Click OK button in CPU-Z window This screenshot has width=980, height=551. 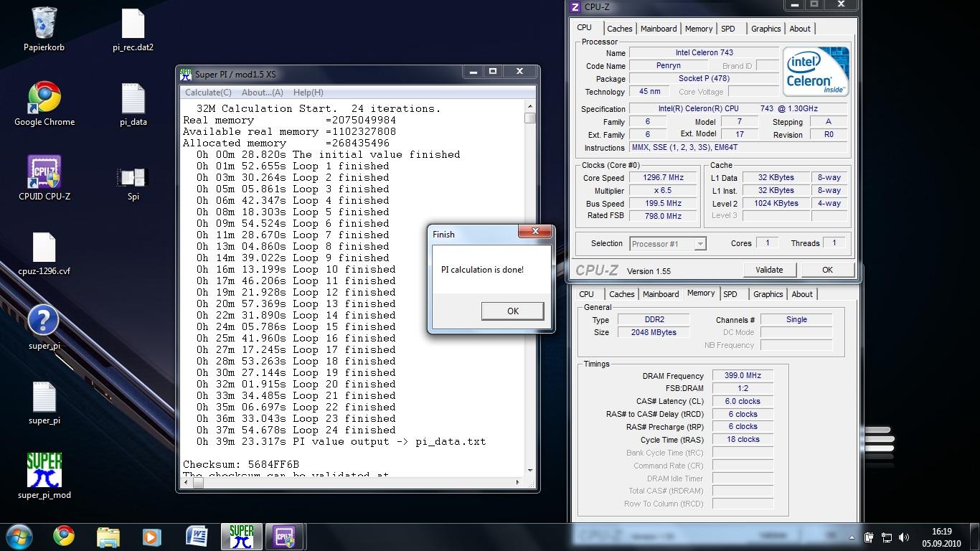pos(827,270)
